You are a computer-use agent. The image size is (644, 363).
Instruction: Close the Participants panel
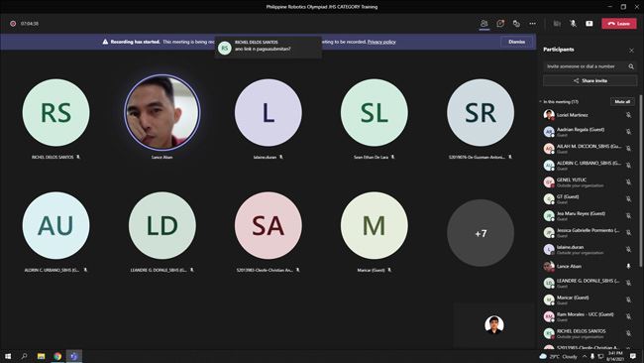point(631,51)
